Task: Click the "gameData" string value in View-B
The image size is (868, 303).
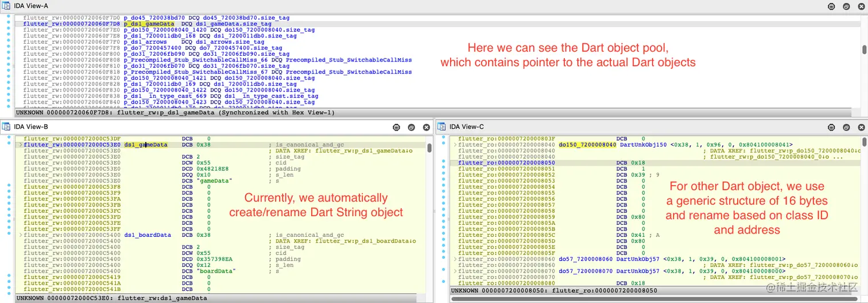Action: click(x=214, y=181)
